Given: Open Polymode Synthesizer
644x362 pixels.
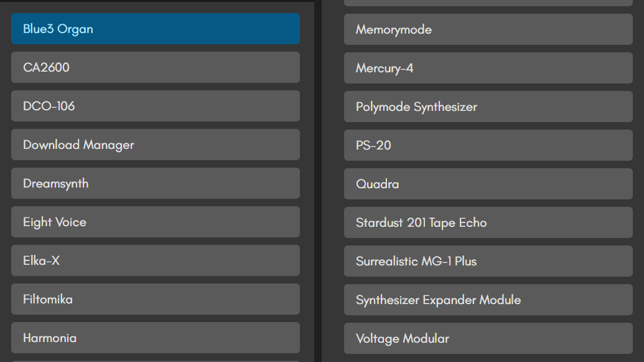Looking at the screenshot, I should [x=488, y=107].
